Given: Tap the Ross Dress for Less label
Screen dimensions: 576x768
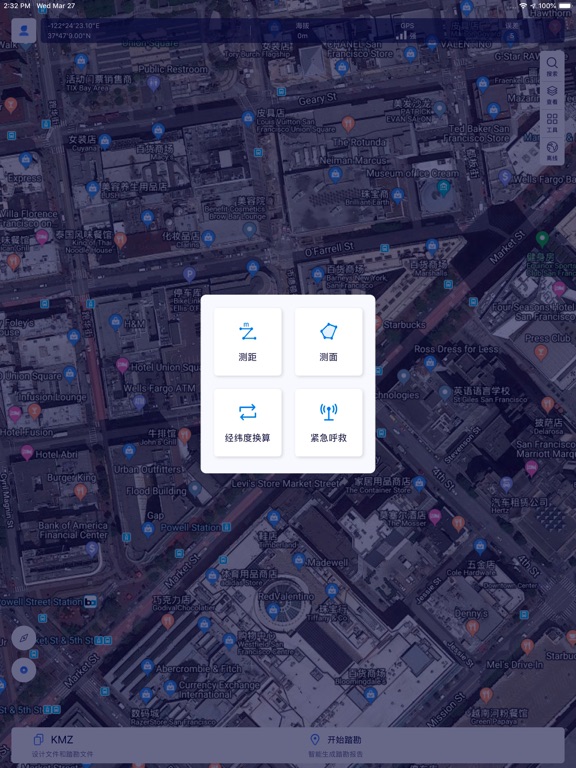Looking at the screenshot, I should point(456,349).
